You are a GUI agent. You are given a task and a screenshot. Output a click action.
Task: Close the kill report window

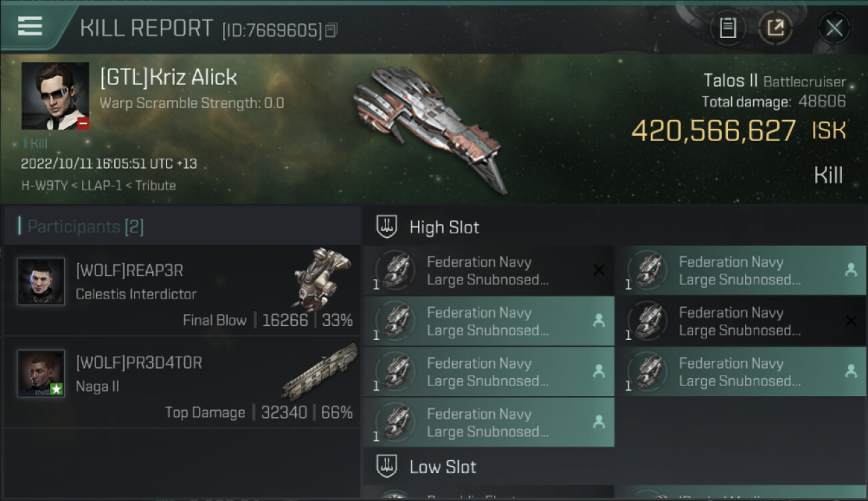pyautogui.click(x=834, y=28)
